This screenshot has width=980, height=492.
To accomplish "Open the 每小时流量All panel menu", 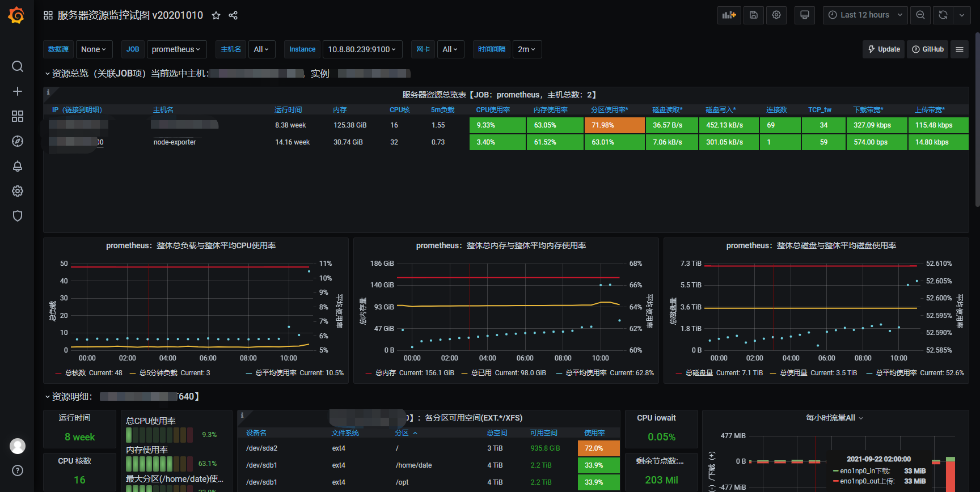I will point(834,418).
